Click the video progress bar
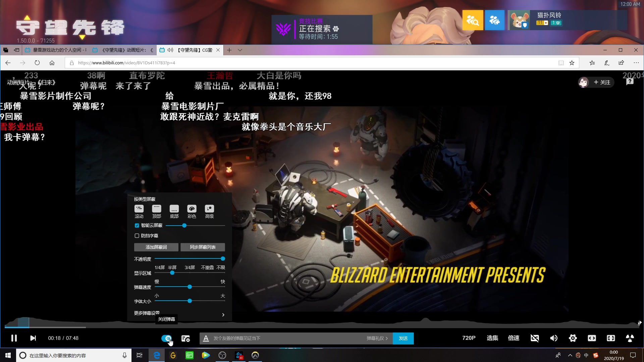This screenshot has height=362, width=644. click(x=322, y=327)
